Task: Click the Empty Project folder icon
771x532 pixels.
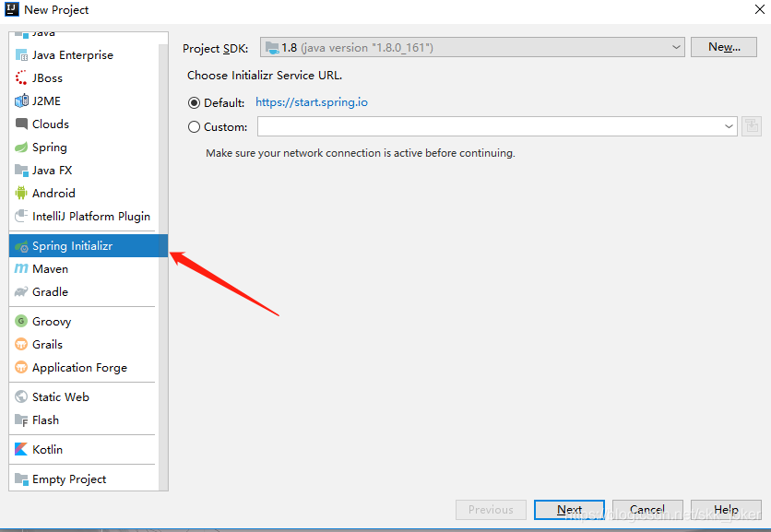Action: tap(21, 479)
